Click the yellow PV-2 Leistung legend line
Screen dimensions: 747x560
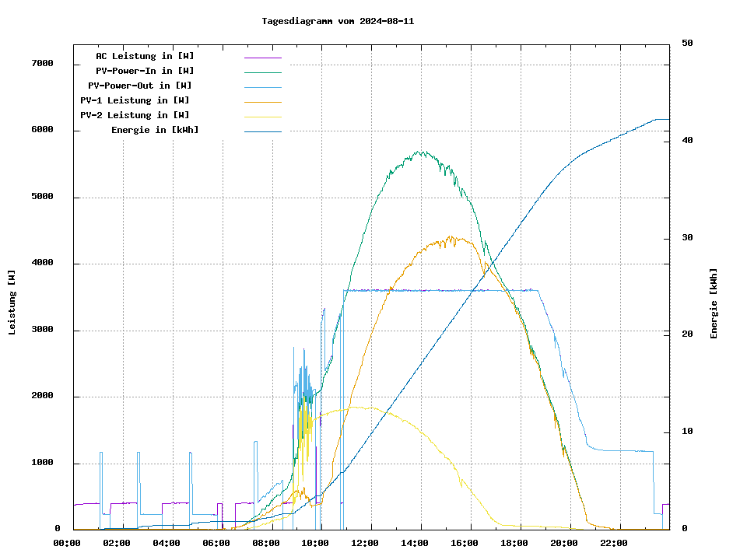pos(262,116)
